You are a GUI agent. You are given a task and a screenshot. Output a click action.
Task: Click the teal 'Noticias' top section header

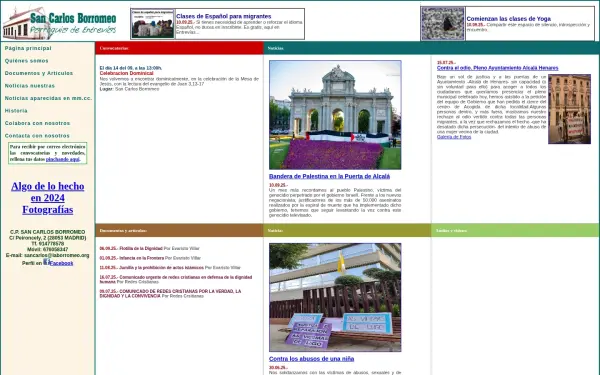(x=431, y=48)
